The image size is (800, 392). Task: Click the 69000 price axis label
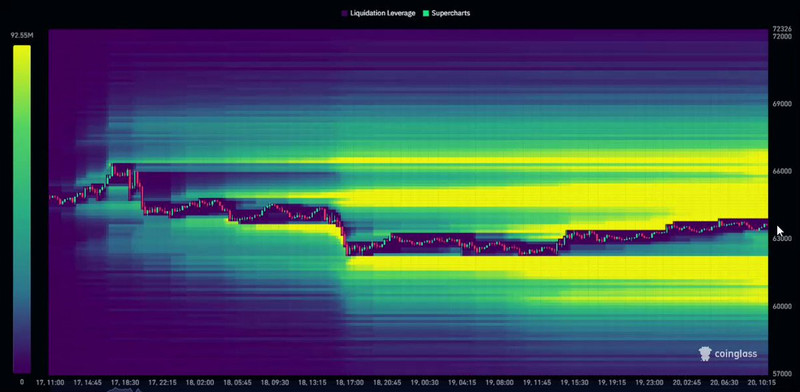pyautogui.click(x=782, y=104)
